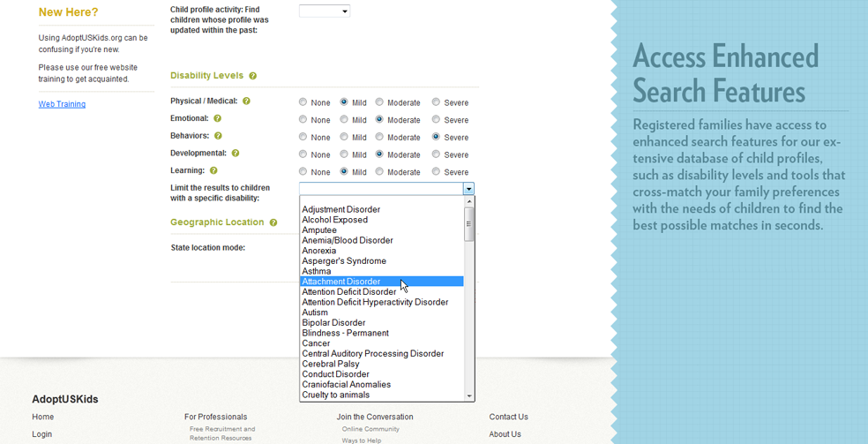Image resolution: width=868 pixels, height=444 pixels.
Task: Click the help icon beside Emotional label
Action: click(217, 118)
